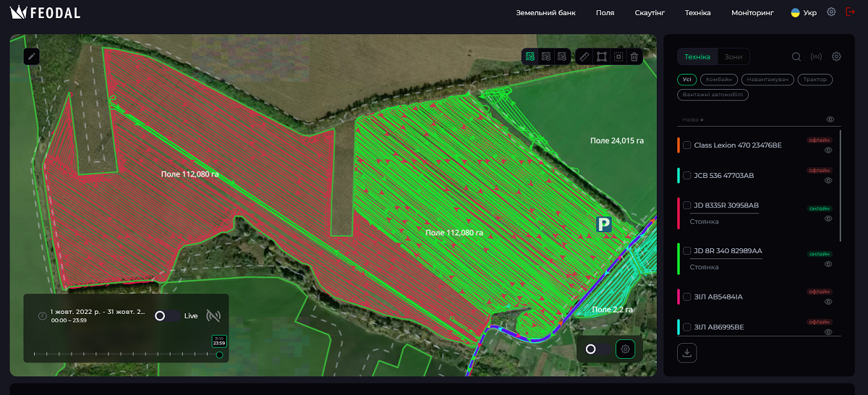
Task: Select the ruler measurement tool on map
Action: pos(584,56)
